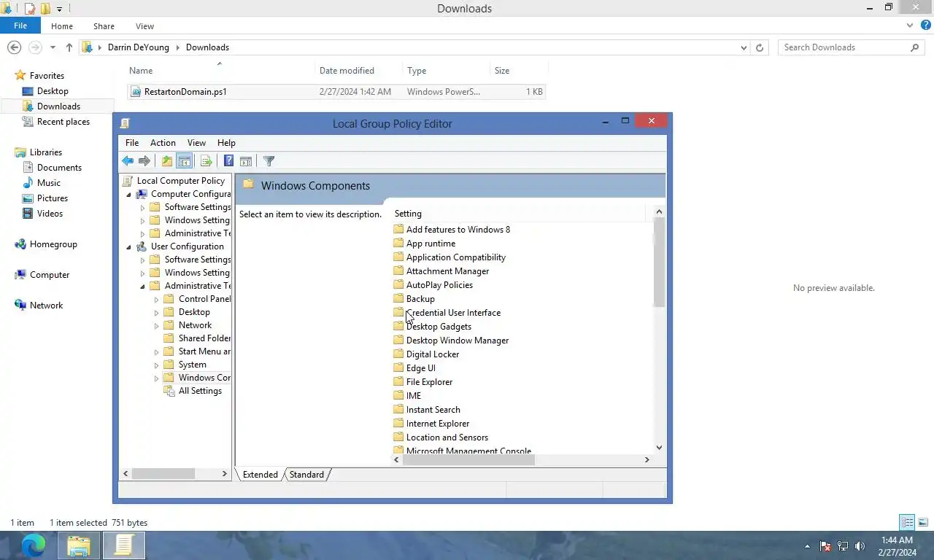Open the File Explorer policy folder
Image resolution: width=934 pixels, height=560 pixels.
click(422, 382)
